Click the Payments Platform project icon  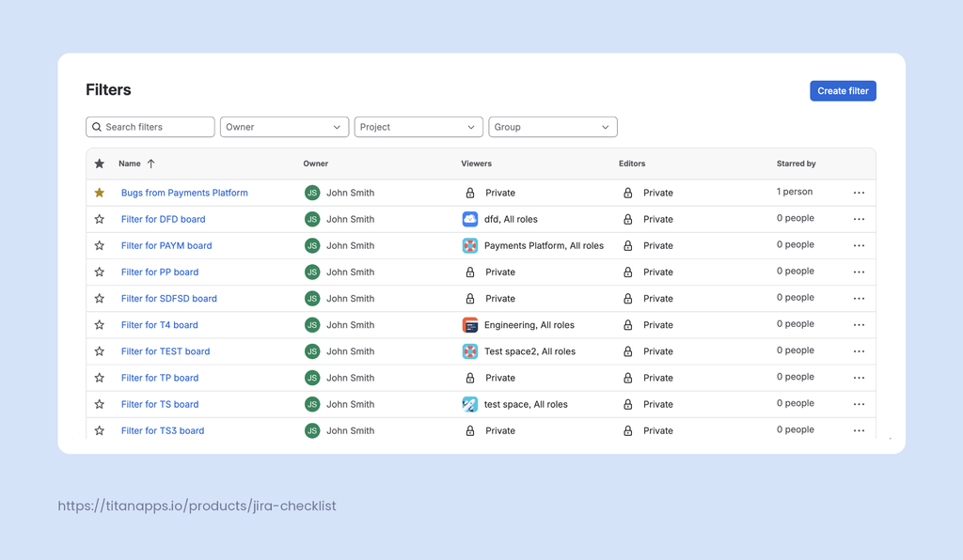[470, 245]
